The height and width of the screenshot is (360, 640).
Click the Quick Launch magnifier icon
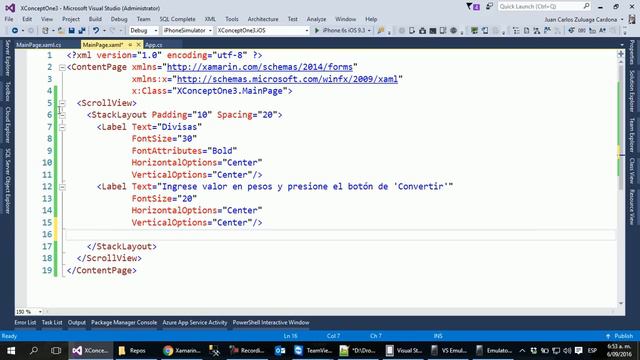click(x=586, y=6)
